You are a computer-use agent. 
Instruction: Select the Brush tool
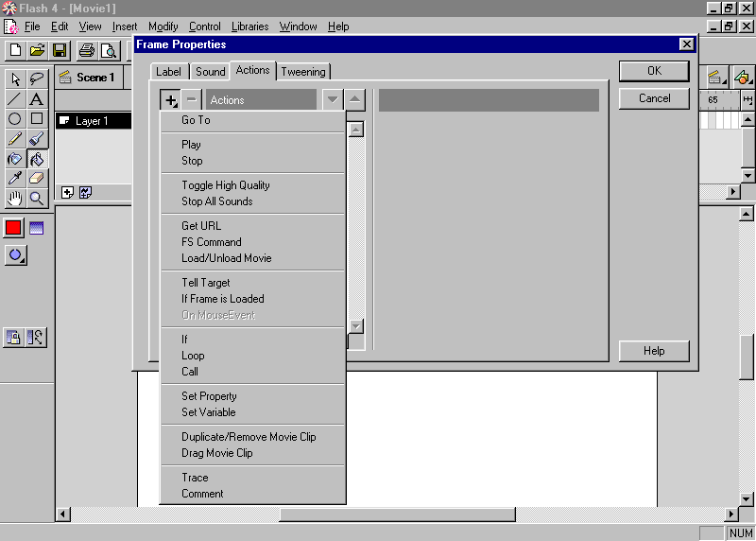tap(37, 139)
